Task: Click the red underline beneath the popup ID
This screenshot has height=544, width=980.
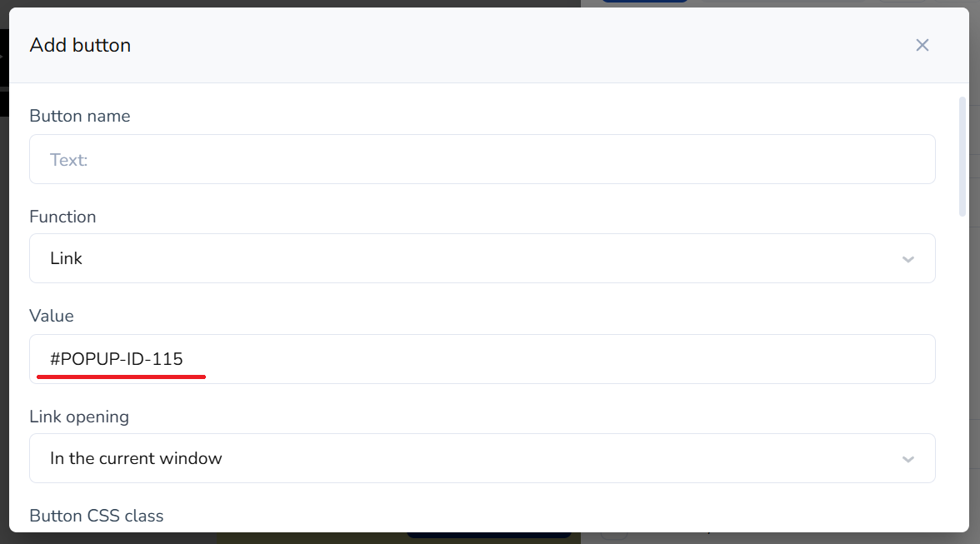Action: tap(122, 377)
